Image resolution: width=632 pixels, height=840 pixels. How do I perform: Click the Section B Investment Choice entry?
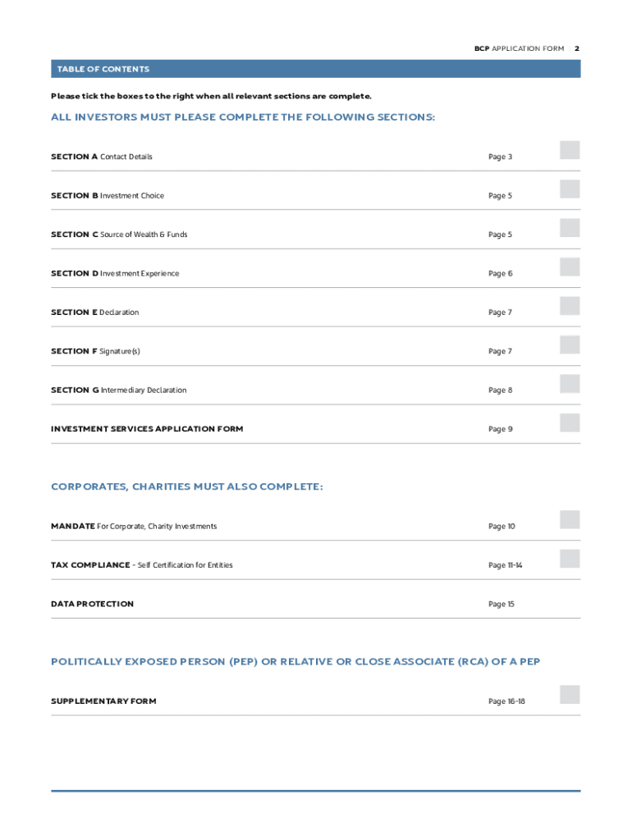[108, 196]
